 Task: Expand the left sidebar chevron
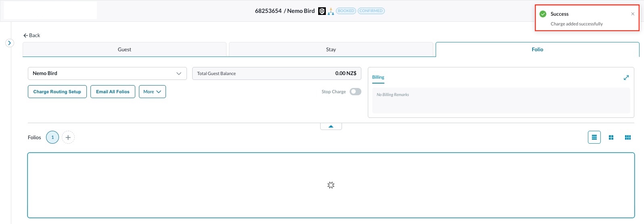[x=10, y=43]
